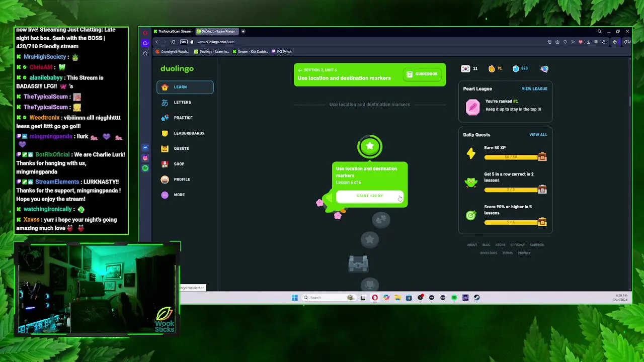Click the pink Pearl League badge

473,107
